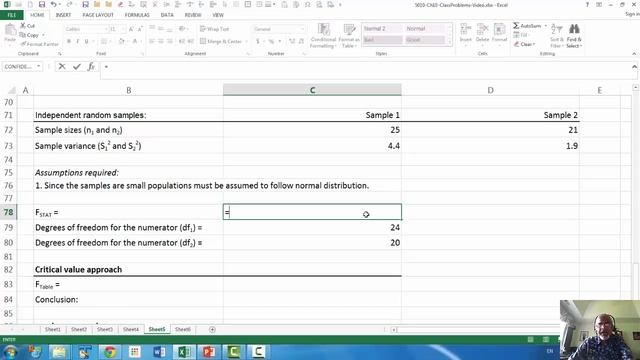Click the Cut scissors button
The width and height of the screenshot is (640, 360).
tap(27, 26)
